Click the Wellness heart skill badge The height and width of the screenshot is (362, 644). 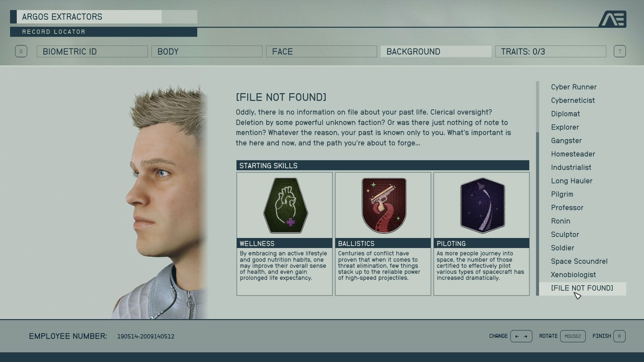point(285,205)
